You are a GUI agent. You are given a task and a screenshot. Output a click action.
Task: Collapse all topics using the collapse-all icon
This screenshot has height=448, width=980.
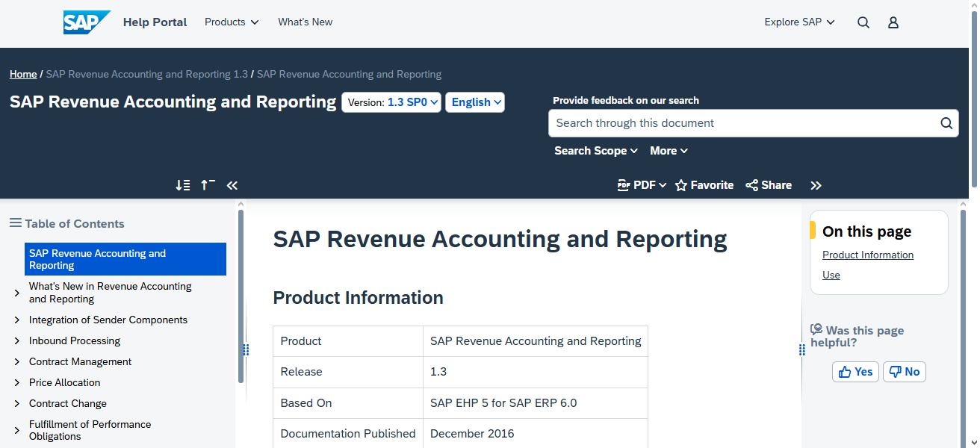[207, 184]
